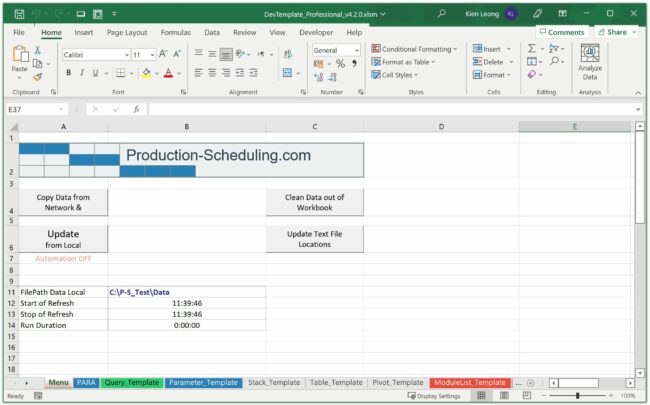This screenshot has height=405, width=650.
Task: Click the Copy icon in Clipboard group
Action: click(37, 63)
